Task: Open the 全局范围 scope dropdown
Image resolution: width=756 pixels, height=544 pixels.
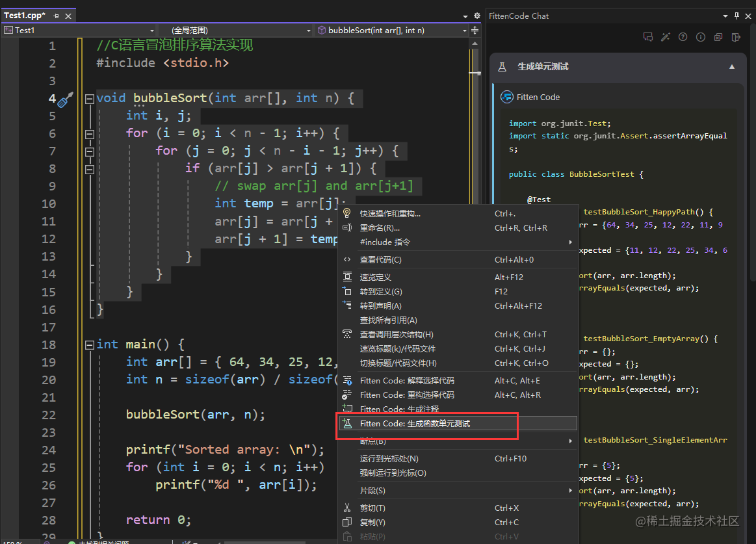Action: tap(237, 31)
